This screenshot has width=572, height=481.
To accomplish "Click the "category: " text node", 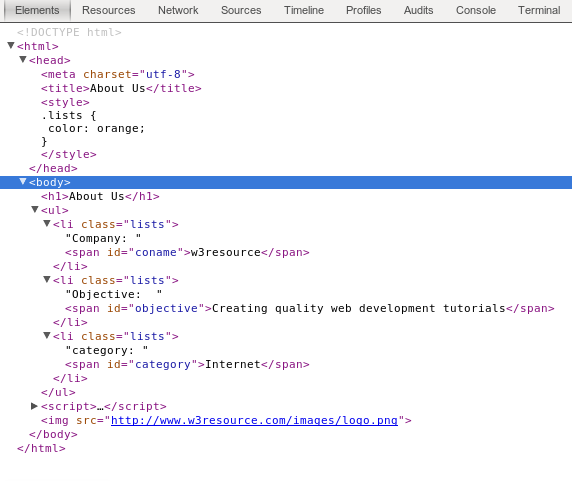I will coord(107,350).
